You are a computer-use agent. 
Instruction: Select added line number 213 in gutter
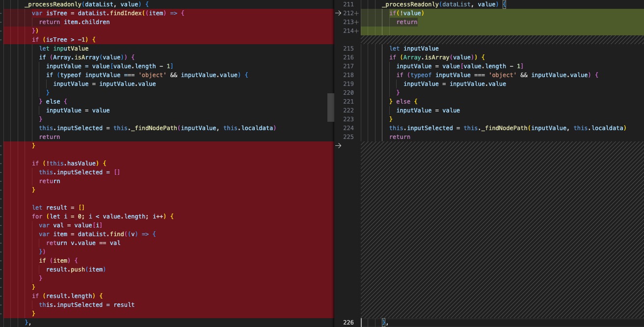(349, 22)
